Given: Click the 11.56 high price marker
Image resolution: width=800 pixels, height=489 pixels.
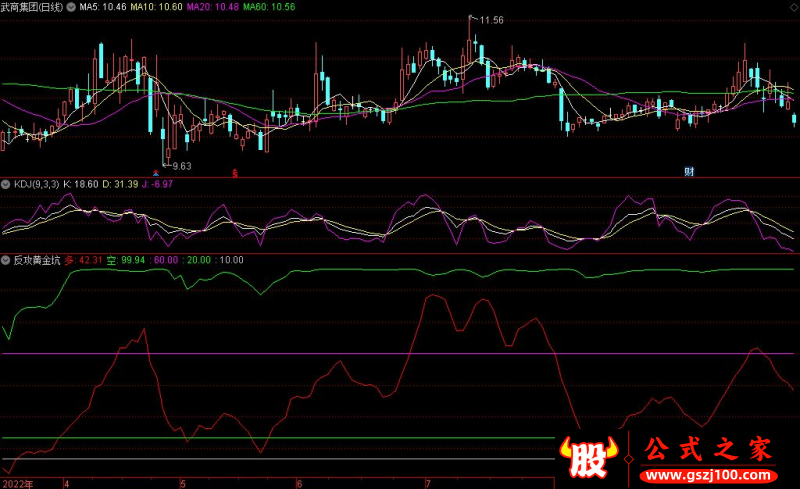Looking at the screenshot, I should [491, 20].
